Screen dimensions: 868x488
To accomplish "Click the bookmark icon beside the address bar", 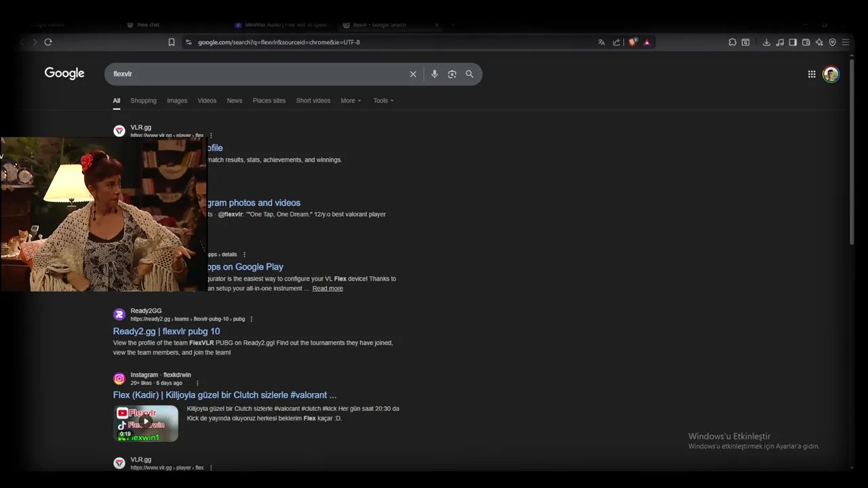I will (x=172, y=42).
